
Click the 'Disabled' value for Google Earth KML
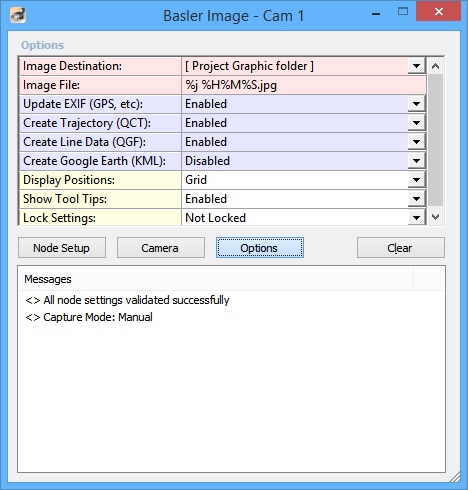click(207, 161)
